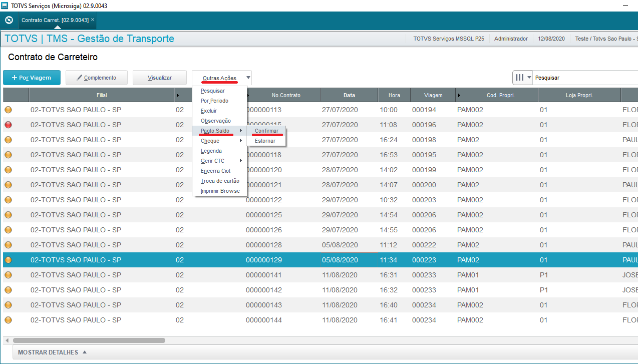The height and width of the screenshot is (364, 638).
Task: Click the status icon of contract 000000122
Action: (8, 200)
